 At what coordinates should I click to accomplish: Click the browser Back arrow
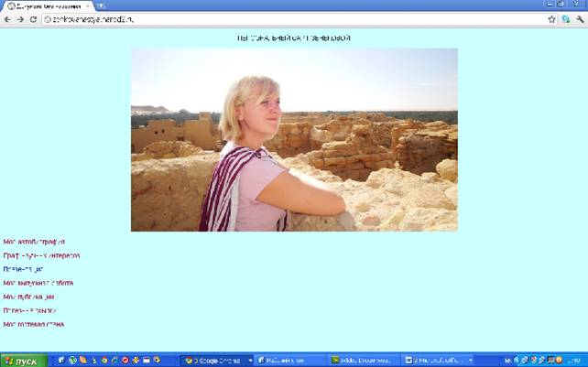pos(7,18)
